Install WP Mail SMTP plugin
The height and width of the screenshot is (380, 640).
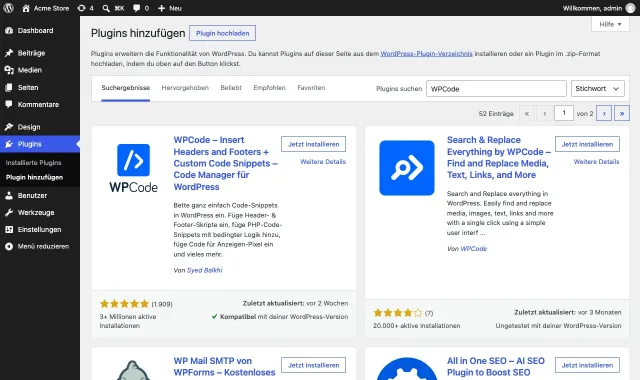click(x=313, y=365)
